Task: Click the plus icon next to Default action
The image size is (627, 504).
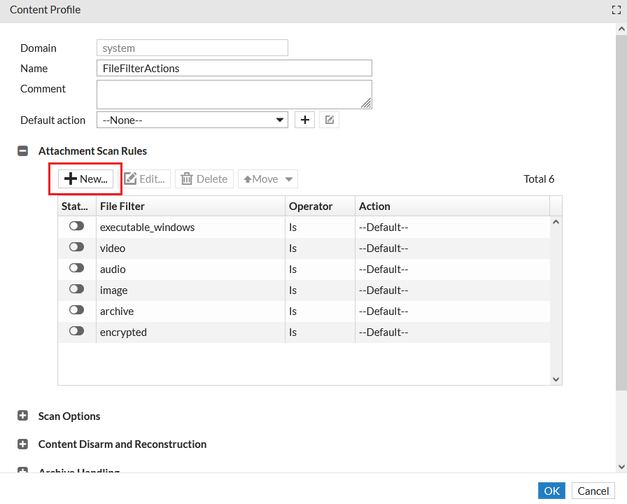Action: click(306, 120)
